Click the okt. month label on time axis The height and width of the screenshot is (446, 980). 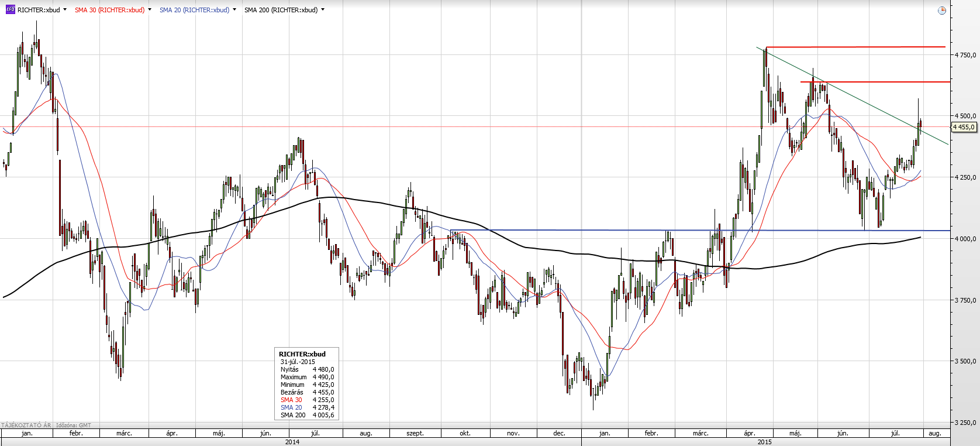pos(465,433)
